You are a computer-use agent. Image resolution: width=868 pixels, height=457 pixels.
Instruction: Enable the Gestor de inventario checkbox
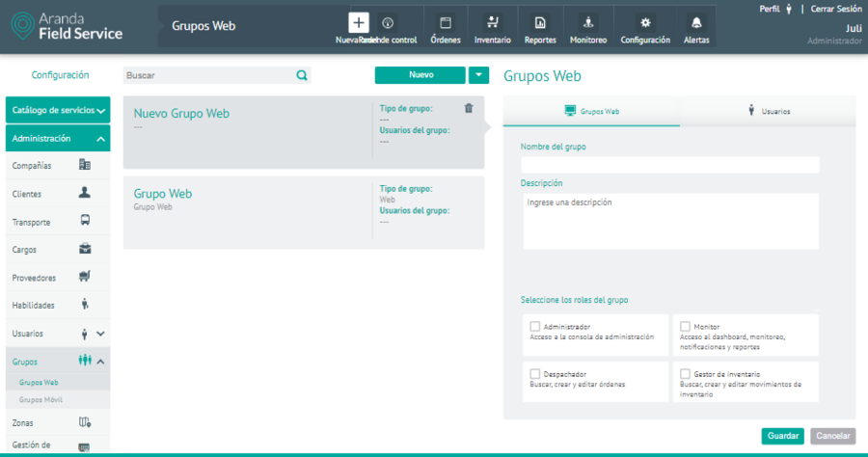(x=685, y=374)
